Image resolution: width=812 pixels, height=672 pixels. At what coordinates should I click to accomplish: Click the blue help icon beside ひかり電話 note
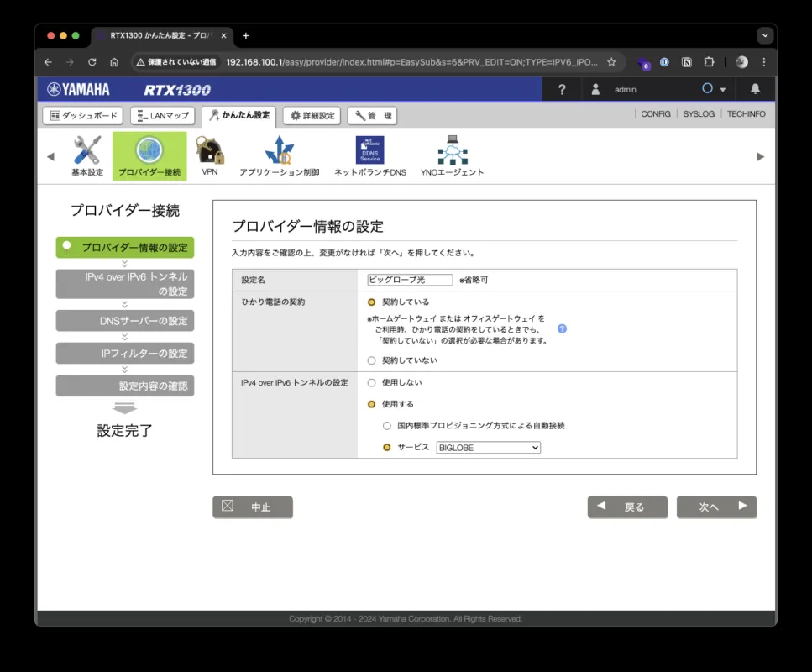tap(562, 328)
